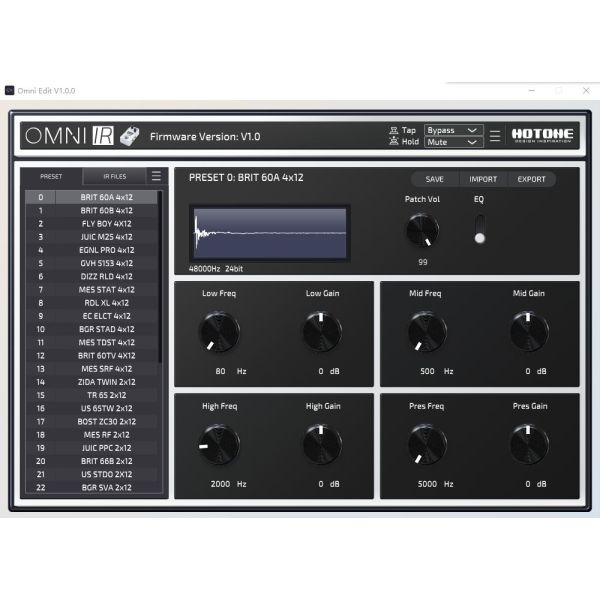Click the EXPORT button
Viewport: 600px width, 600px height.
(x=531, y=179)
